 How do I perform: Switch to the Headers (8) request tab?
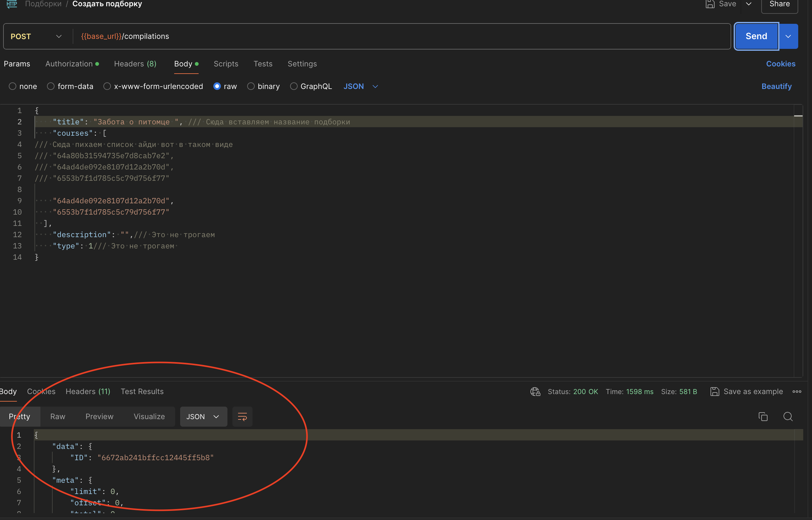tap(135, 64)
